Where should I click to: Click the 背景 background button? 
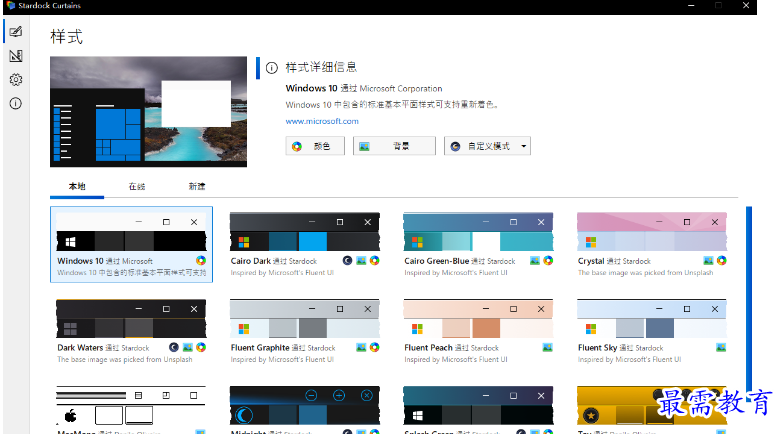tap(394, 146)
